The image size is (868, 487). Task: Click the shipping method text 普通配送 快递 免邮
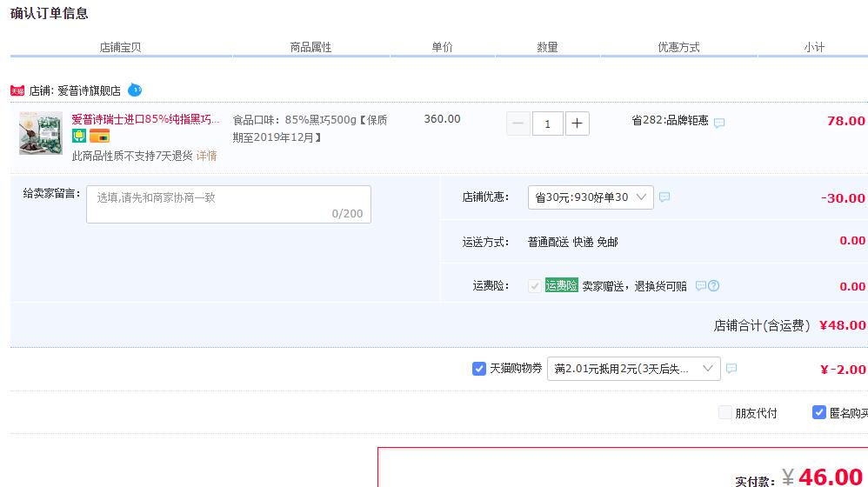tap(573, 242)
